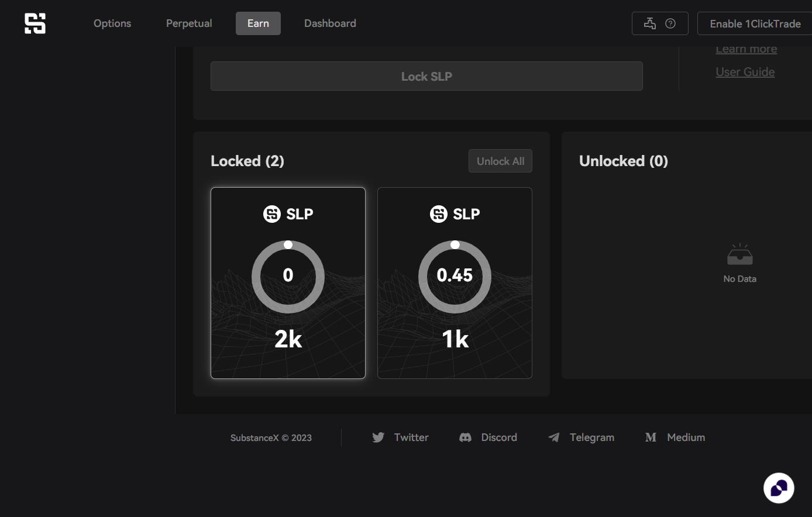The width and height of the screenshot is (812, 517).
Task: Click SLP token icon on 2k card
Action: click(x=272, y=214)
